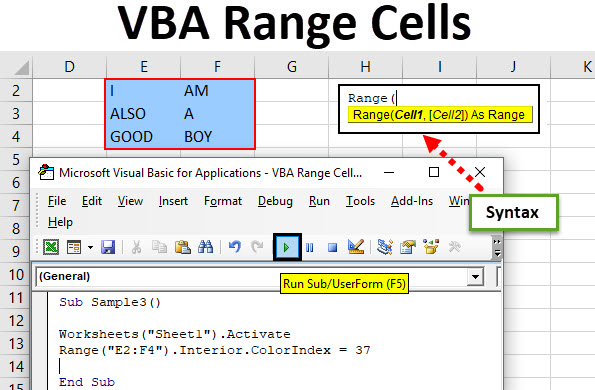Click cell containing 'ALSO'
The height and width of the screenshot is (390, 595).
(x=143, y=113)
